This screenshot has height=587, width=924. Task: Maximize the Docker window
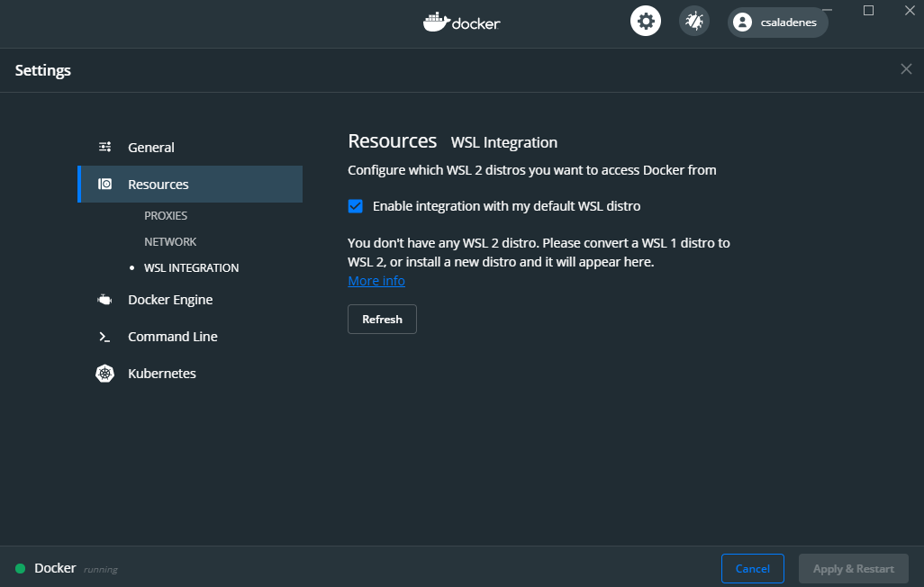868,10
